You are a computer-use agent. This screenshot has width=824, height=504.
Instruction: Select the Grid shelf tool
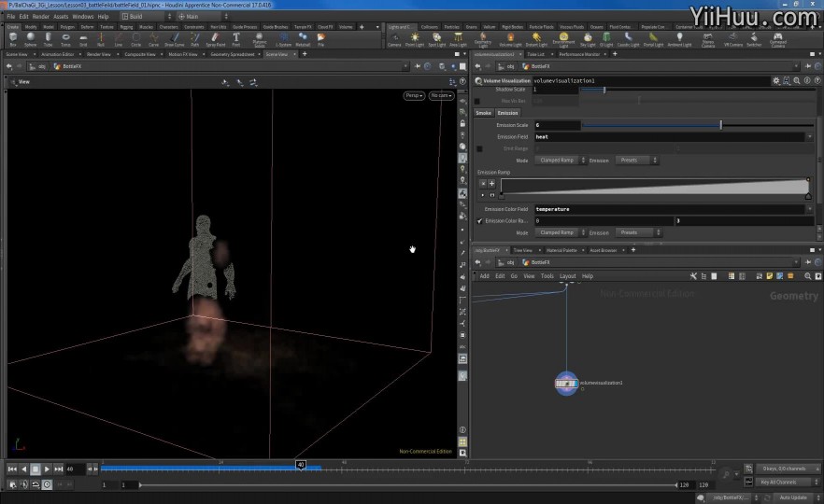pyautogui.click(x=83, y=39)
